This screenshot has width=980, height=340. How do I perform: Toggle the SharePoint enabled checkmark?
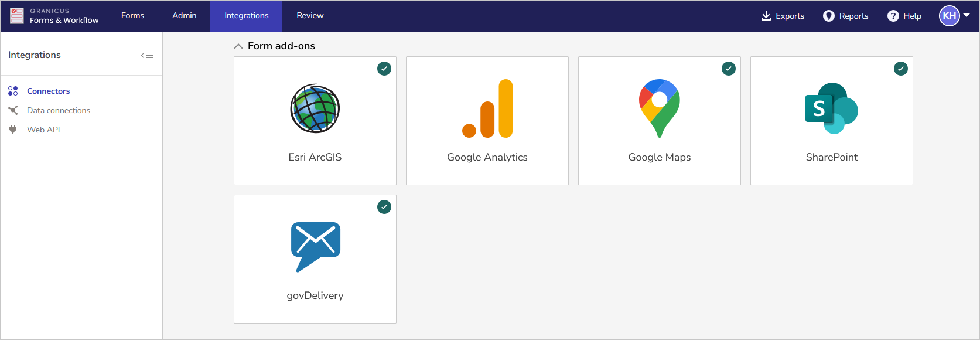tap(900, 69)
